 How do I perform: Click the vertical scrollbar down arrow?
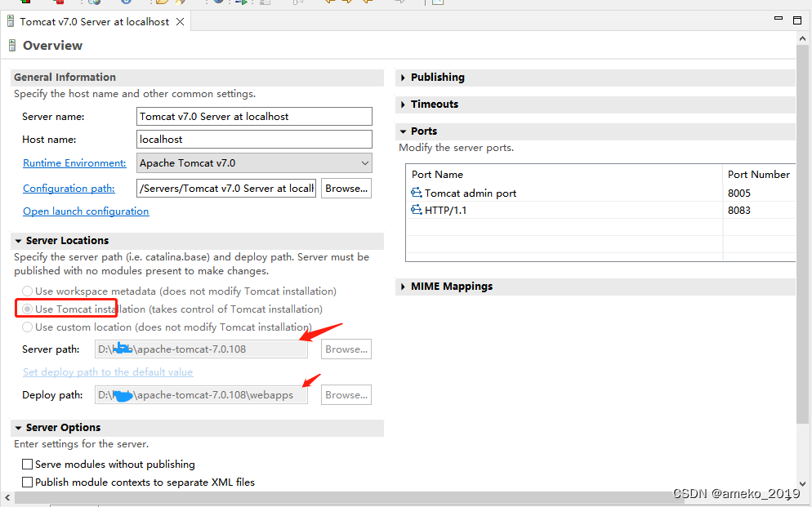pyautogui.click(x=803, y=485)
